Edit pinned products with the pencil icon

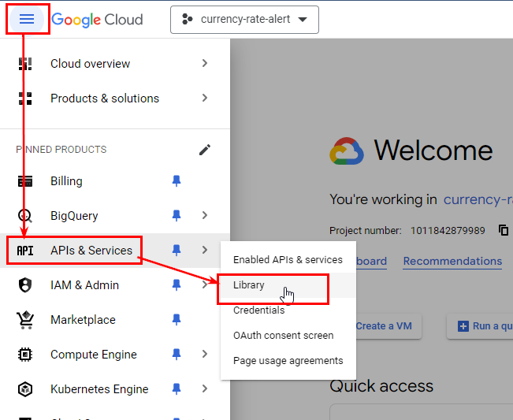tap(205, 150)
